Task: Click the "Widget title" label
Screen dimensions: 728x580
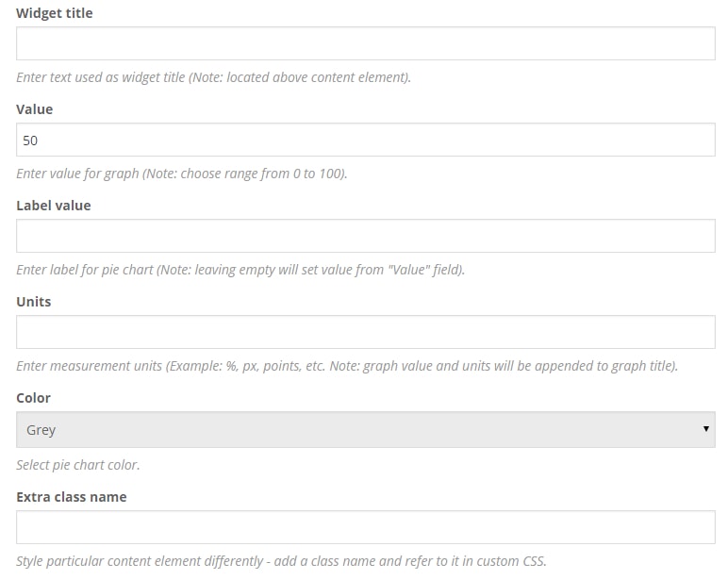Action: tap(55, 13)
